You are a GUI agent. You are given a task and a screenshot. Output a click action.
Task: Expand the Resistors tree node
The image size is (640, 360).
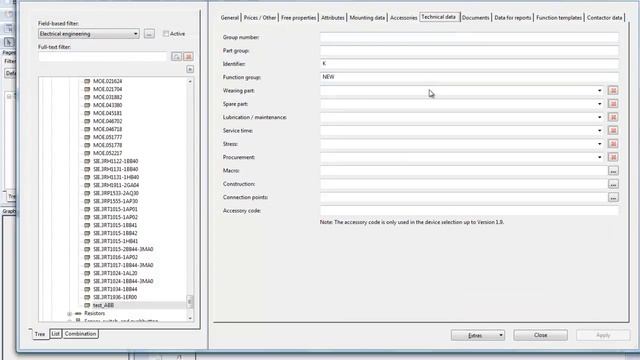pos(69,314)
